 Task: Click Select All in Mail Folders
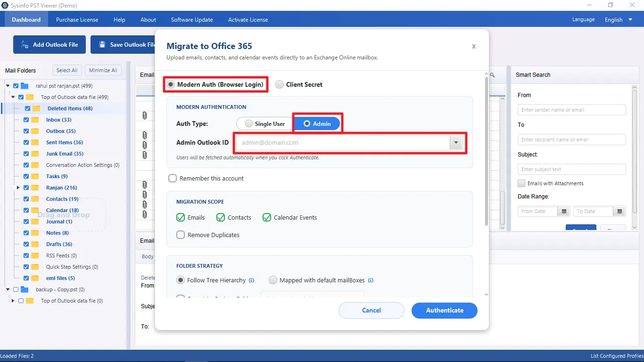click(x=67, y=70)
